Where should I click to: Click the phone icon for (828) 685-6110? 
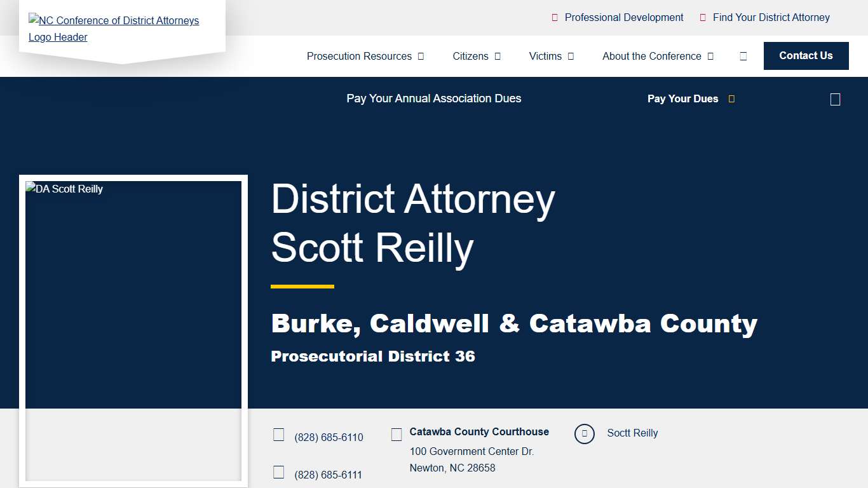pos(278,434)
